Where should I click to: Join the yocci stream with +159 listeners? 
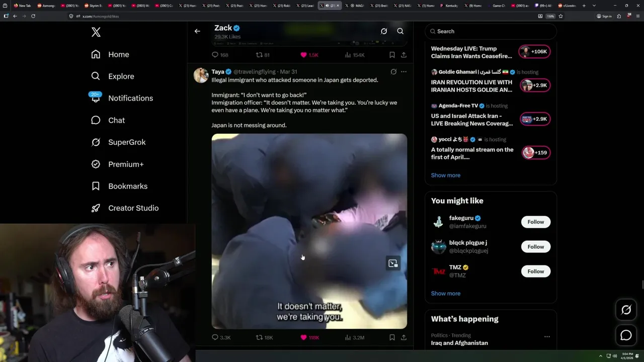(x=536, y=153)
